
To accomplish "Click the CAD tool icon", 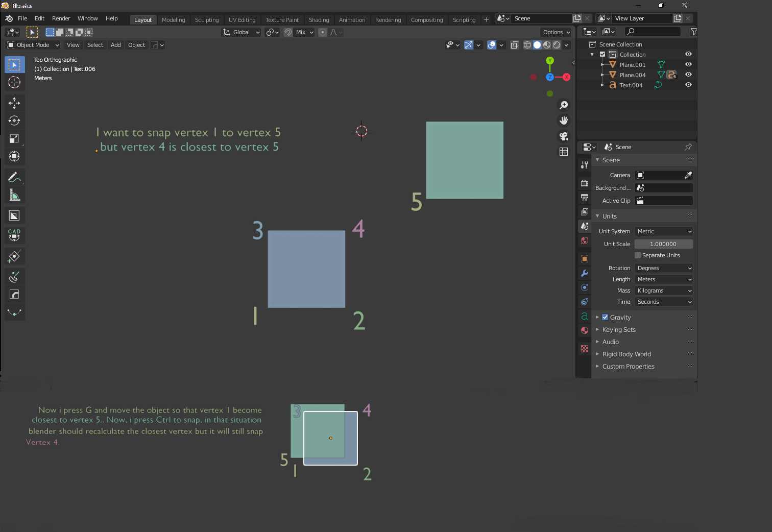I will pos(14,235).
